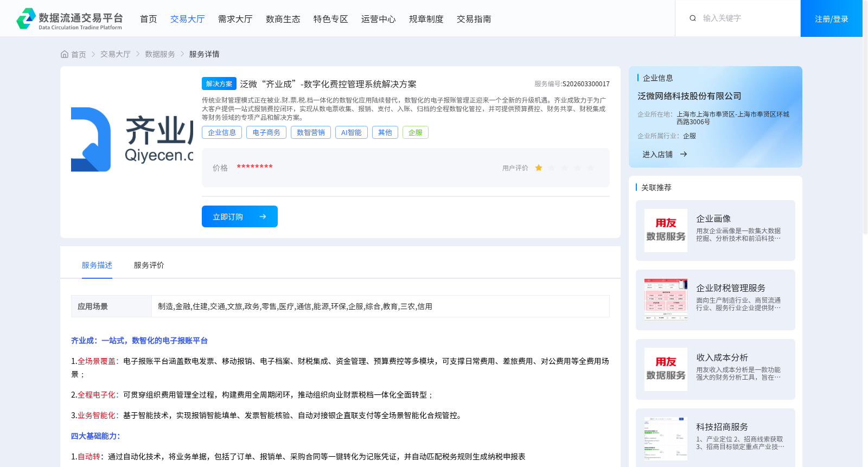Open 科技招商服务 recommendation title
Image resolution: width=868 pixels, height=467 pixels.
click(x=722, y=427)
